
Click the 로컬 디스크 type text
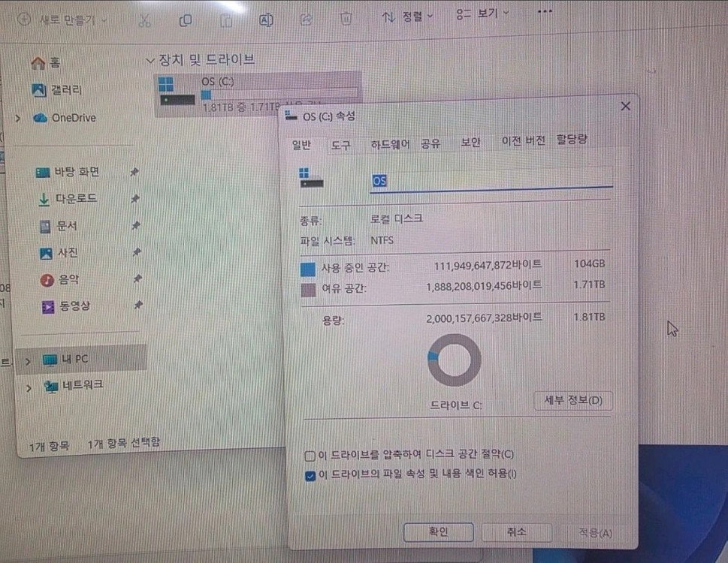(x=397, y=218)
